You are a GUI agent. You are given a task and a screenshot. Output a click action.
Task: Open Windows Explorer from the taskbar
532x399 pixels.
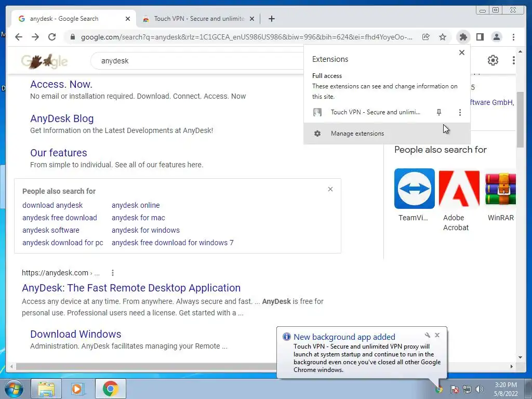[x=46, y=389]
